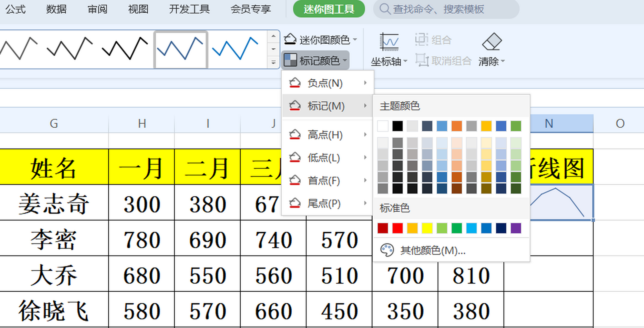Expand 迷你图颜色 dropdown arrow

[355, 39]
